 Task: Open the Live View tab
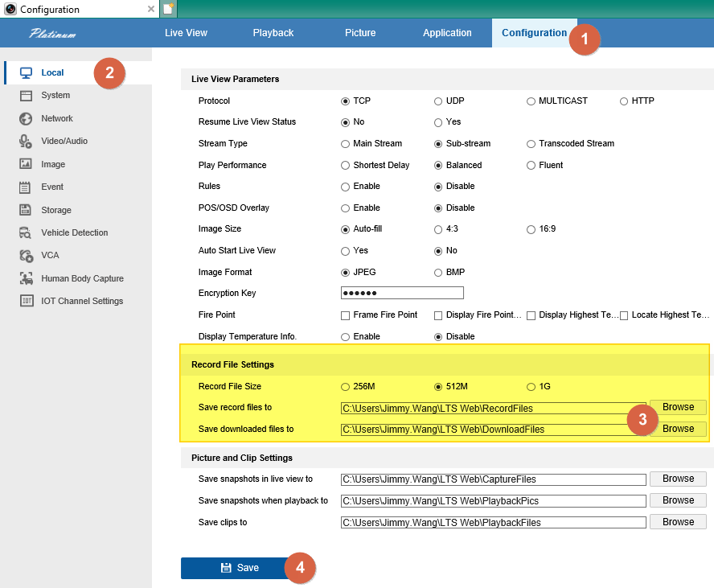tap(186, 33)
